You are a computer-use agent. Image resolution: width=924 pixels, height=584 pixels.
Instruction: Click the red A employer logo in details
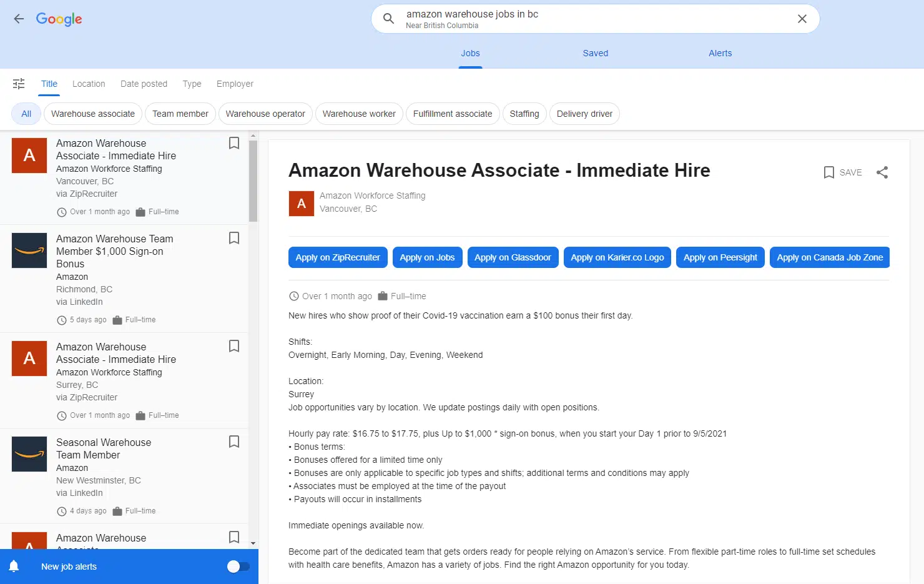coord(302,204)
